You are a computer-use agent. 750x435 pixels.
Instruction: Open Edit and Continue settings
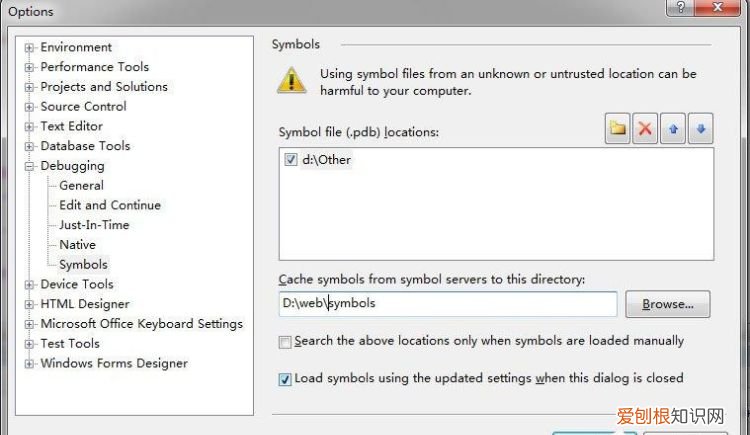pyautogui.click(x=109, y=205)
